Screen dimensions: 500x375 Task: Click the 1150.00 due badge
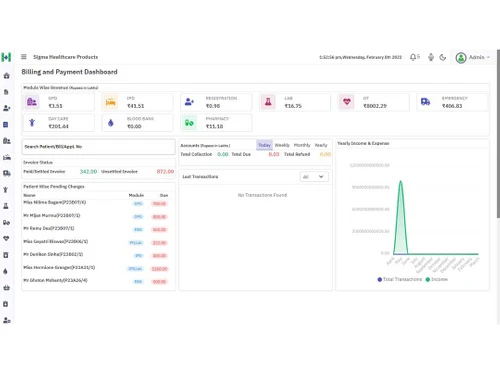tap(159, 269)
